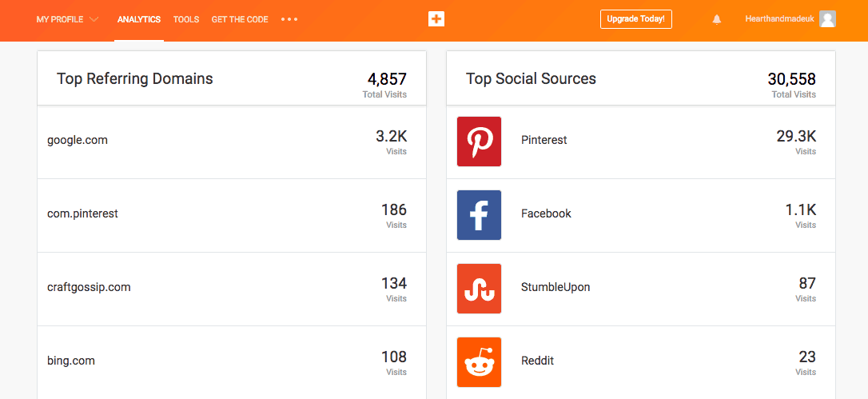This screenshot has height=399, width=868.
Task: Click the Pinterest logo icon
Action: 479,142
